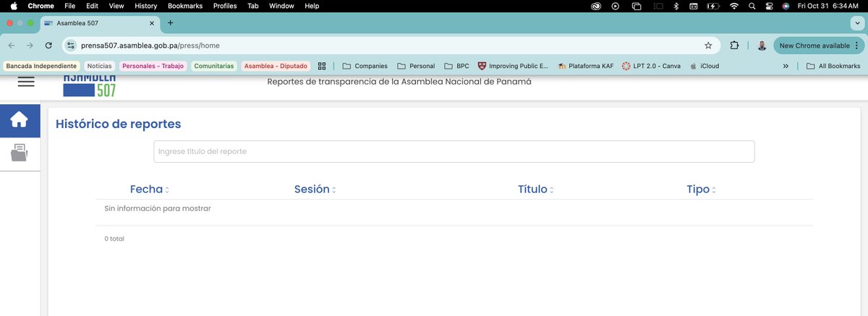
Task: Open the File menu
Action: pyautogui.click(x=69, y=6)
